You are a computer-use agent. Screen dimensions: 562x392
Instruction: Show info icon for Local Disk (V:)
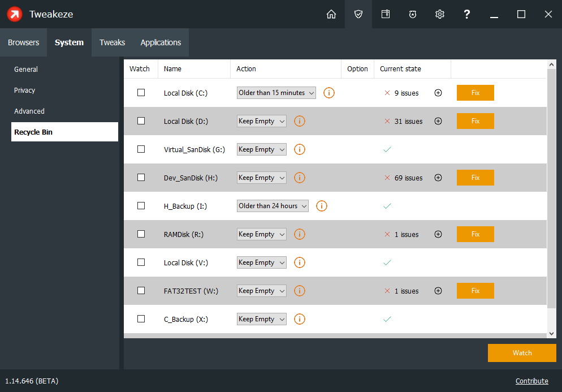coord(299,262)
